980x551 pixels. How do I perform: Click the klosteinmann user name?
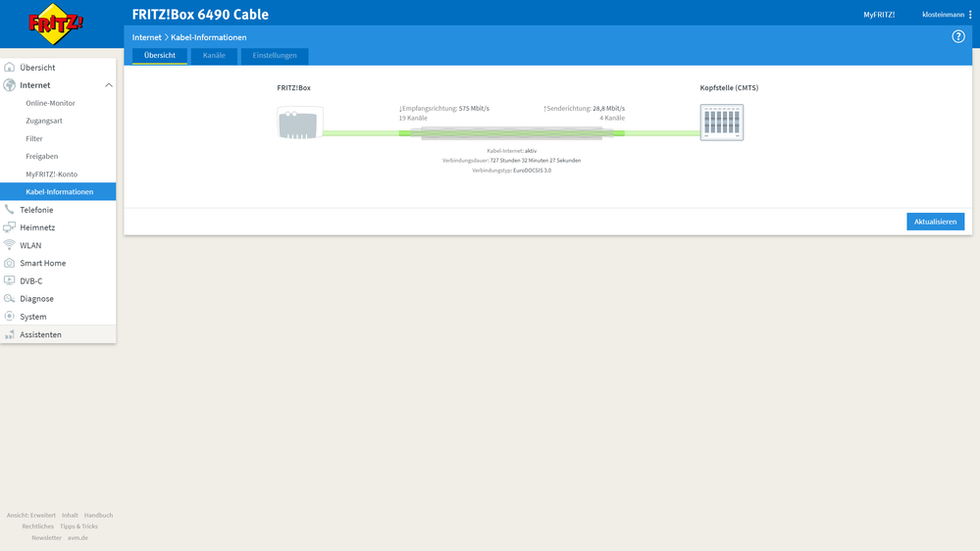943,15
